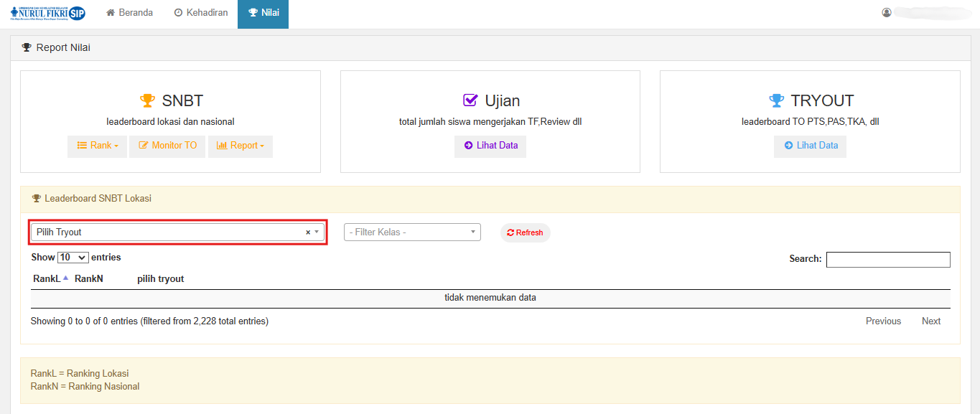Focus the Search input field
980x414 pixels.
coord(888,259)
